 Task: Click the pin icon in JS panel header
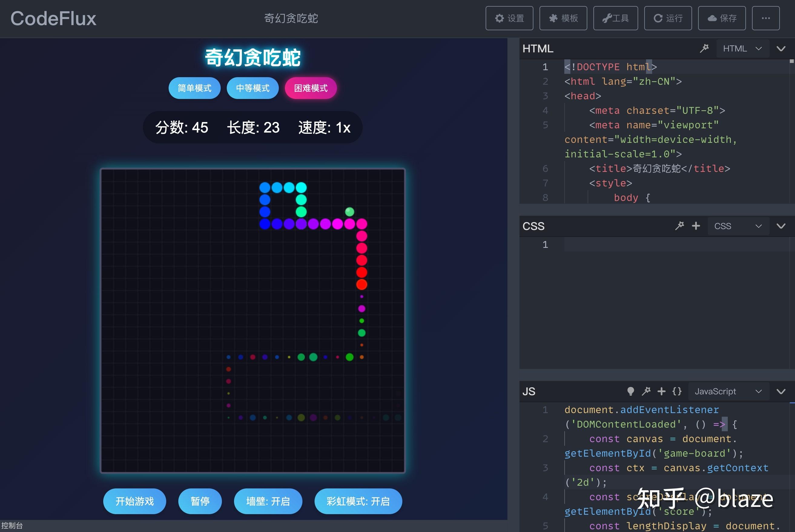coord(646,391)
